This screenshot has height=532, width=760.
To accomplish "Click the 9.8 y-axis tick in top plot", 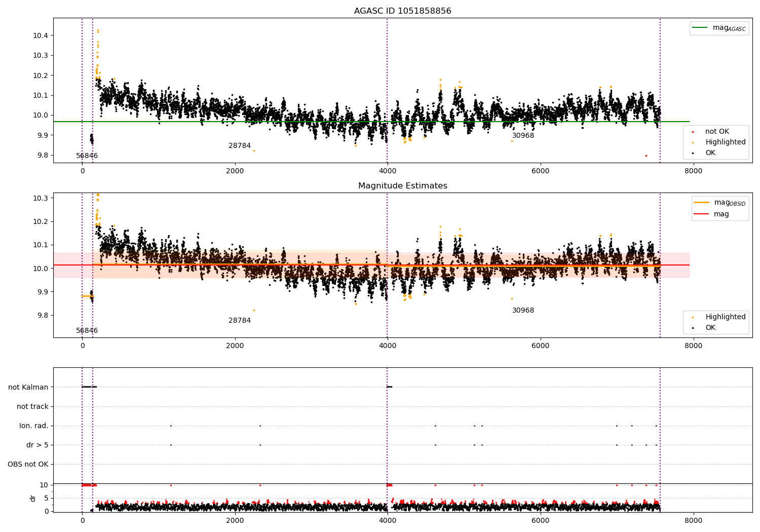I will tap(43, 156).
